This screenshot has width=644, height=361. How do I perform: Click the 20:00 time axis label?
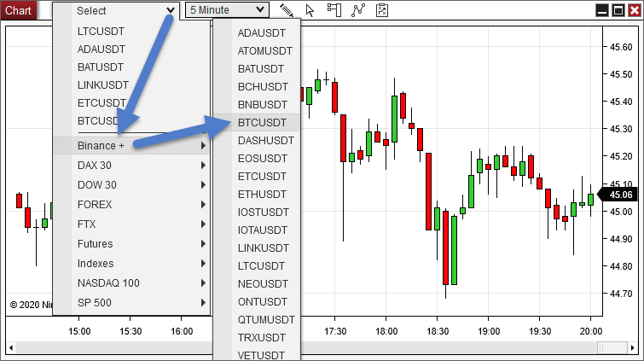pyautogui.click(x=590, y=331)
